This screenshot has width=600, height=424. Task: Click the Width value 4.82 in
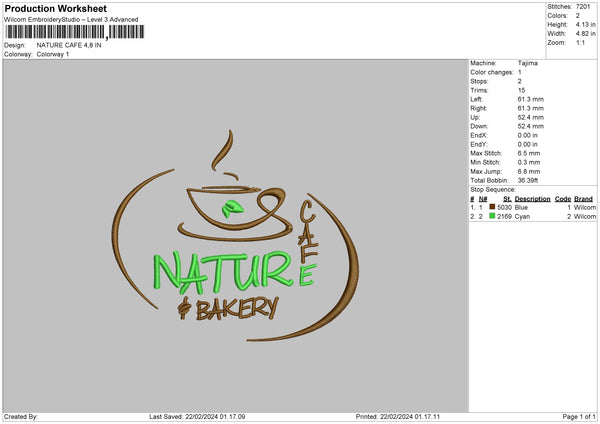[585, 34]
